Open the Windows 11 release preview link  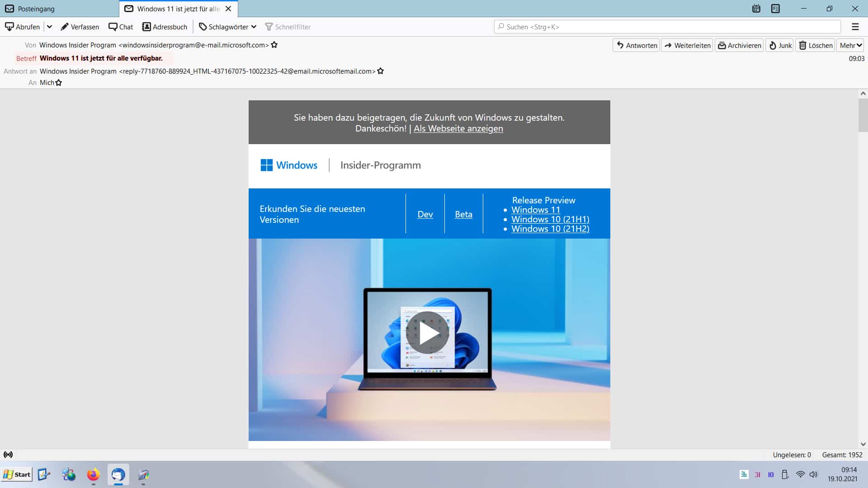pos(536,210)
